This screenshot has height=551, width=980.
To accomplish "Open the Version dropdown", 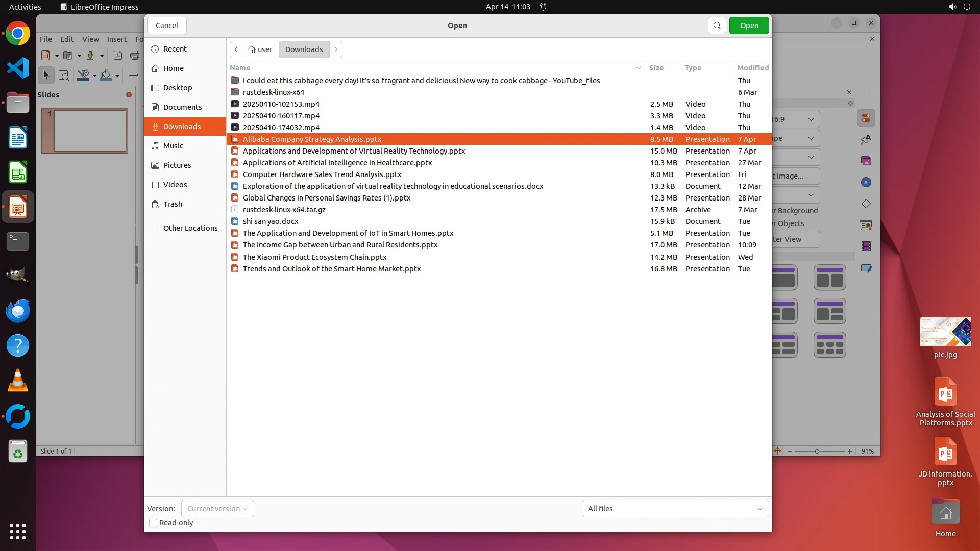I will 217,509.
